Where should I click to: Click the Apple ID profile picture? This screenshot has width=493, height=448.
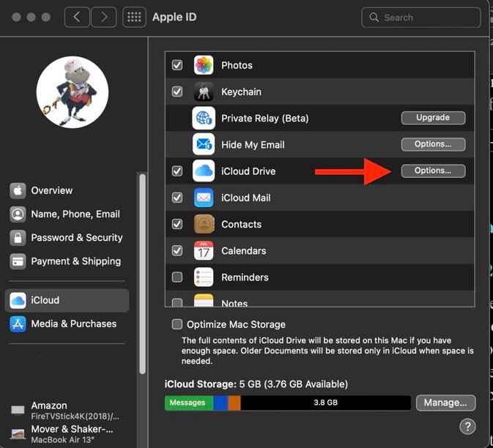[x=73, y=92]
